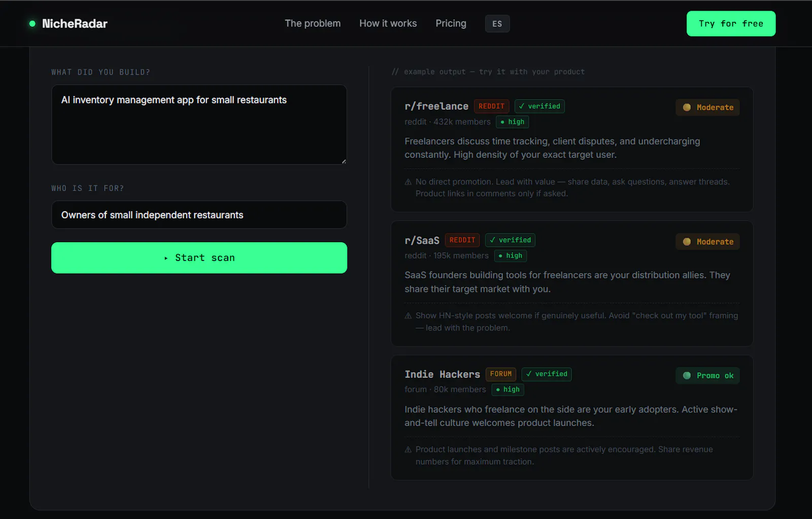Click the 'Product launches and milestone posts' note
The height and width of the screenshot is (519, 812).
pos(564,456)
